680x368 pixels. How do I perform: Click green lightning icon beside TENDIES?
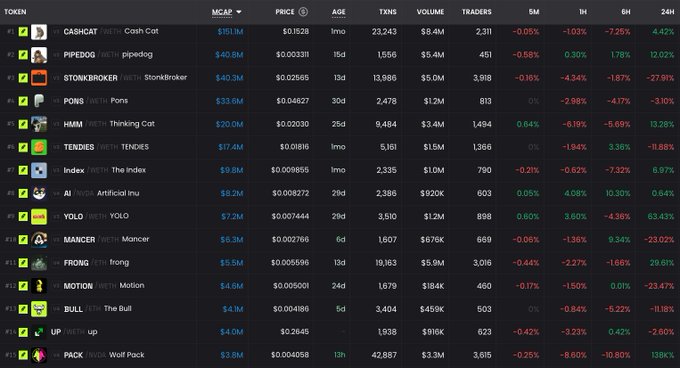23,147
